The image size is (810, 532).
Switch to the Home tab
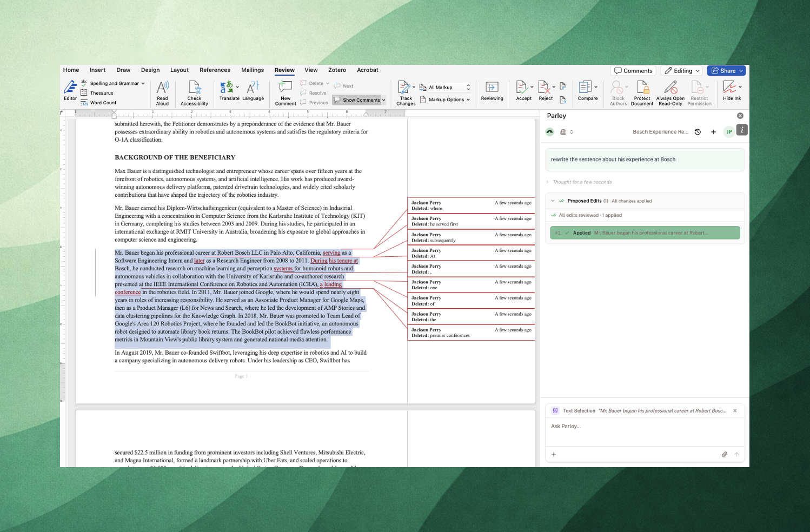71,70
